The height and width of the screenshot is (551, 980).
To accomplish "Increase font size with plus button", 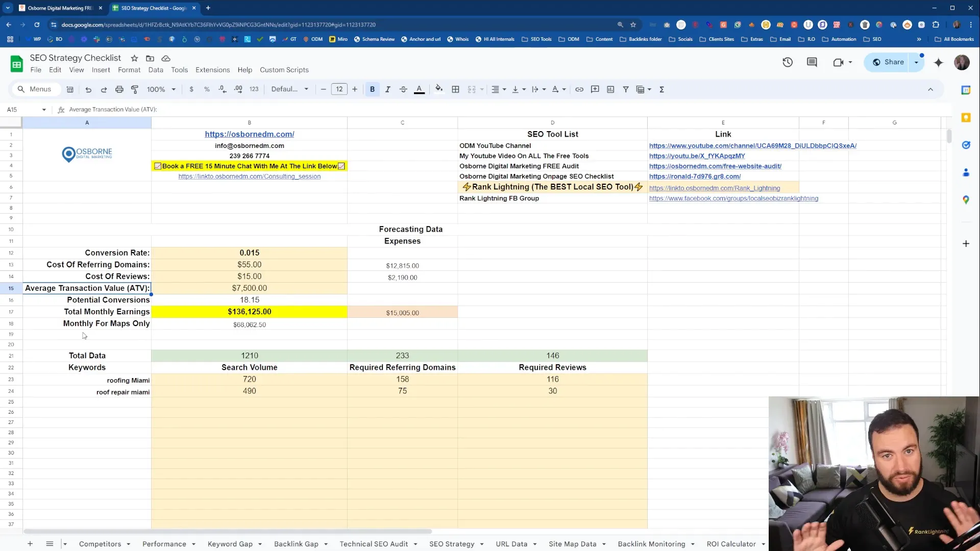I will [x=355, y=89].
